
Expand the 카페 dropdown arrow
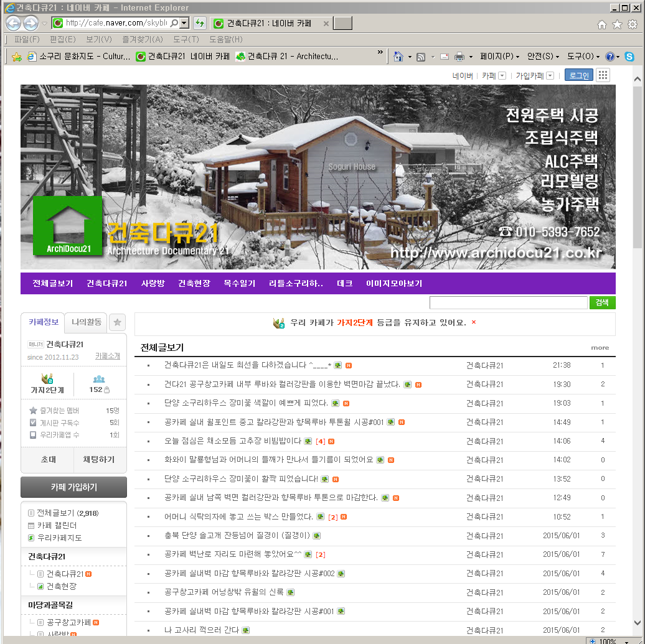pos(502,76)
